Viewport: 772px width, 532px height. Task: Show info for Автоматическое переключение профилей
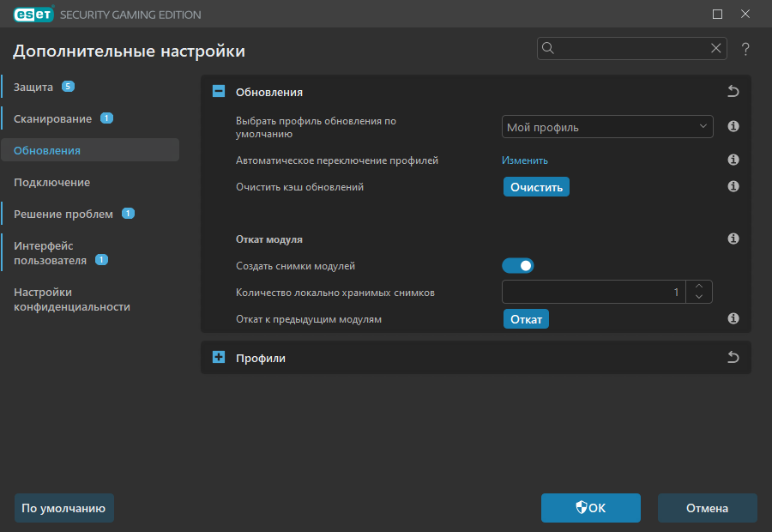733,160
